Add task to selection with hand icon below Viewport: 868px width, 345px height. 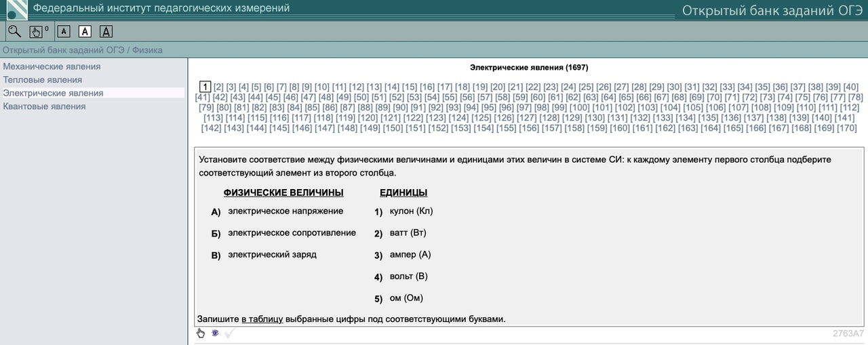point(201,333)
